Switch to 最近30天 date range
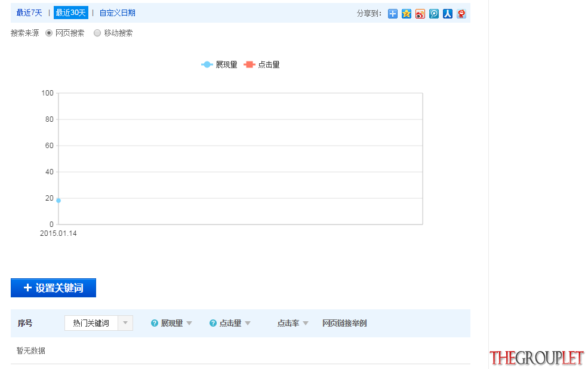The height and width of the screenshot is (369, 588). [71, 13]
